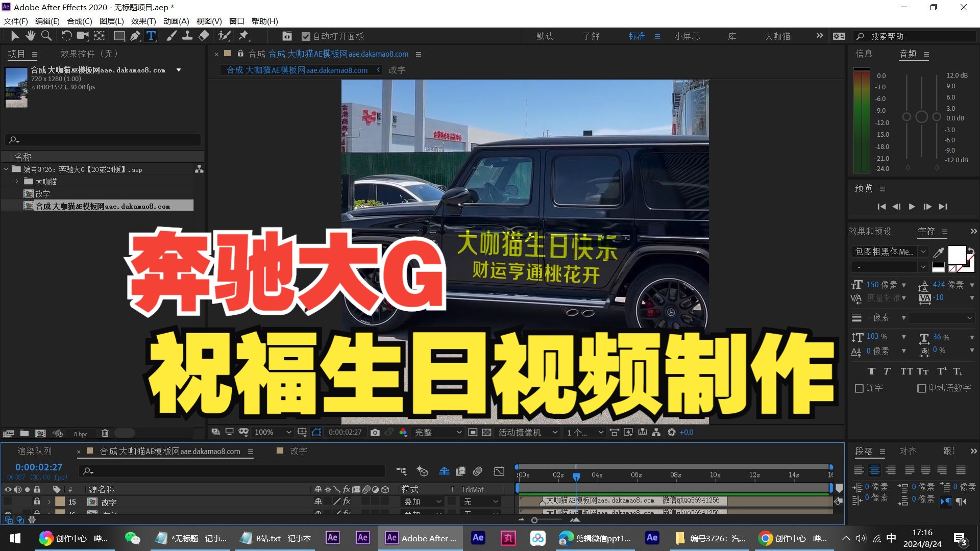Select the Rectangle shape tool
This screenshot has width=980, height=551.
119,36
